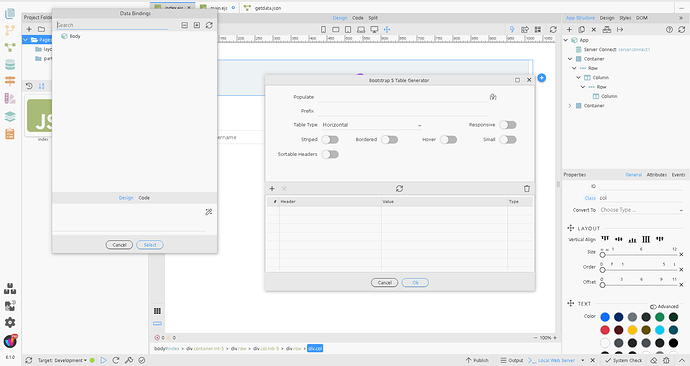This screenshot has height=366, width=690.
Task: Enable the Striped toggle
Action: click(x=330, y=139)
